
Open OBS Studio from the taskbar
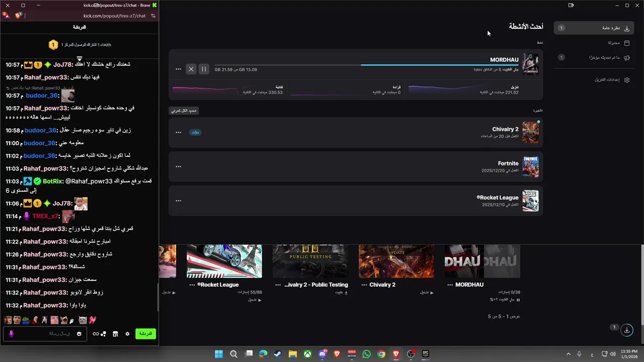(x=411, y=354)
